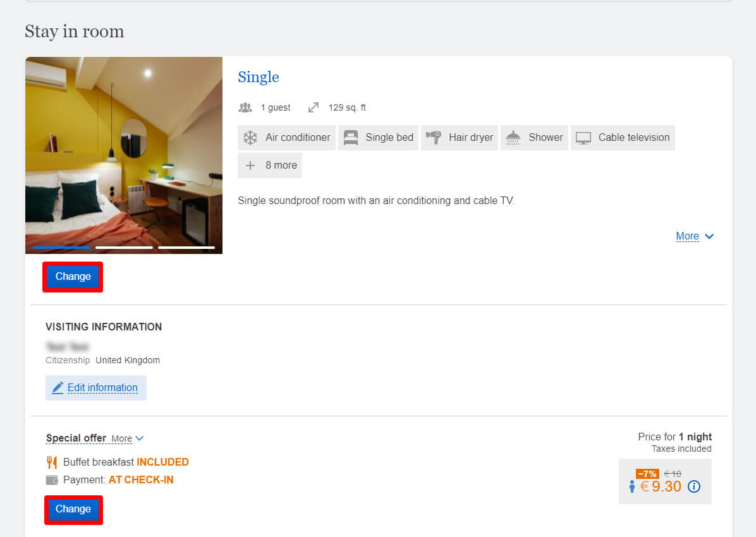756x537 pixels.
Task: Click the guests people icon
Action: coord(245,107)
